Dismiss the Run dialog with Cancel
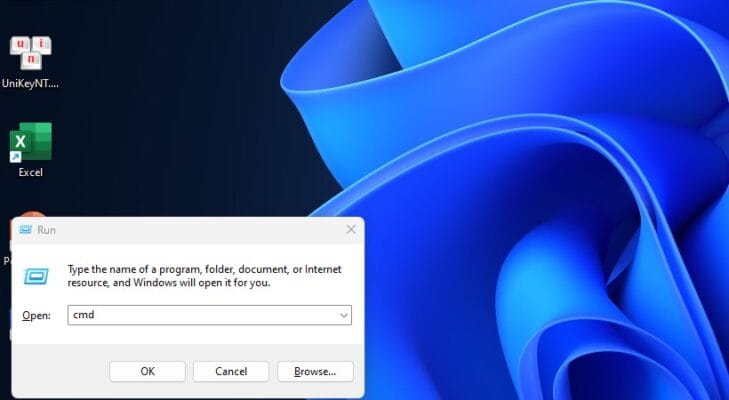This screenshot has width=729, height=400. [x=231, y=371]
